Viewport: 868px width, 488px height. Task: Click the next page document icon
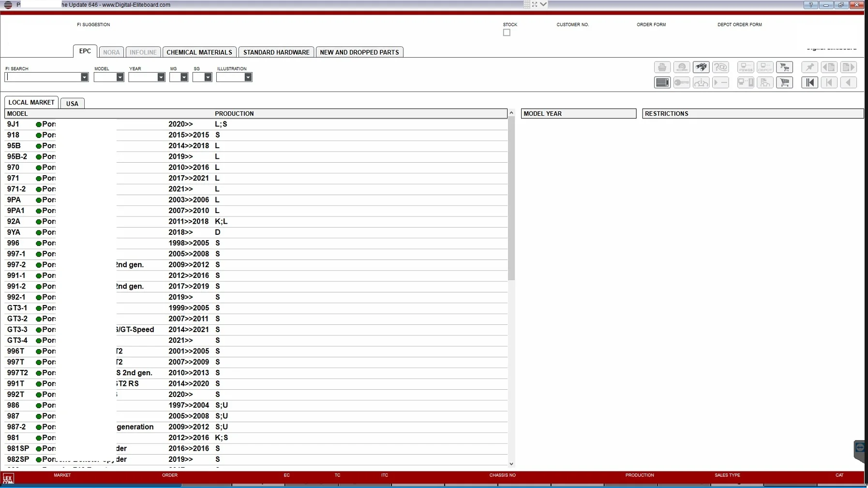(x=848, y=67)
